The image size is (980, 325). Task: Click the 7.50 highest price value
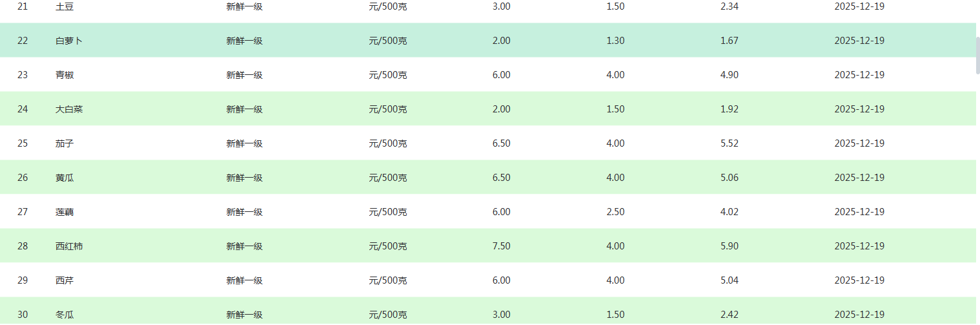tap(501, 246)
